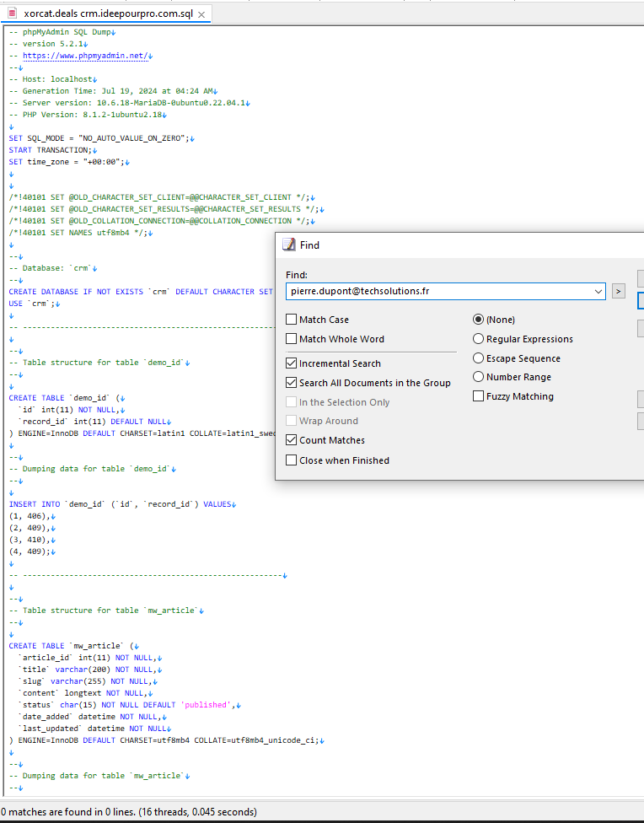Click the status bar matches found message
644x823 pixels.
(129, 812)
